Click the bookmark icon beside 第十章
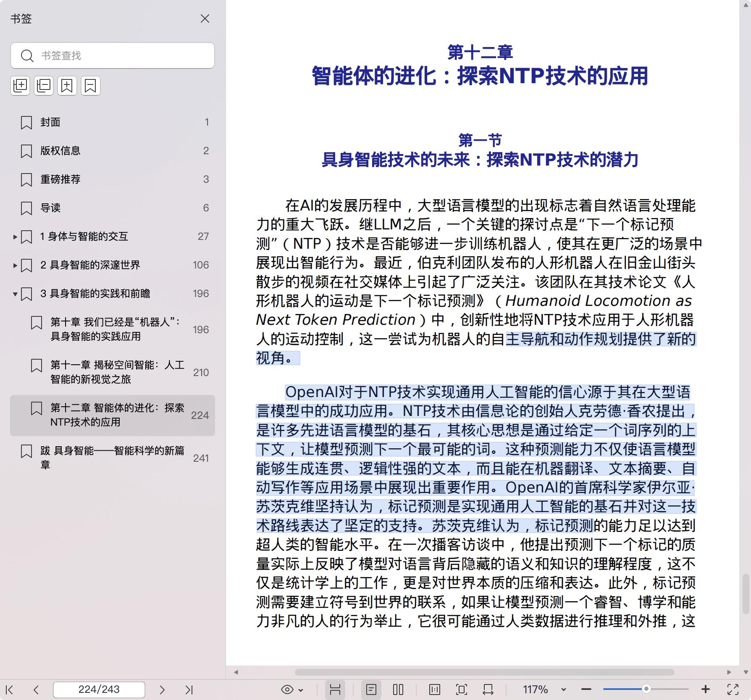Screen dimensions: 751x700 (x=37, y=323)
